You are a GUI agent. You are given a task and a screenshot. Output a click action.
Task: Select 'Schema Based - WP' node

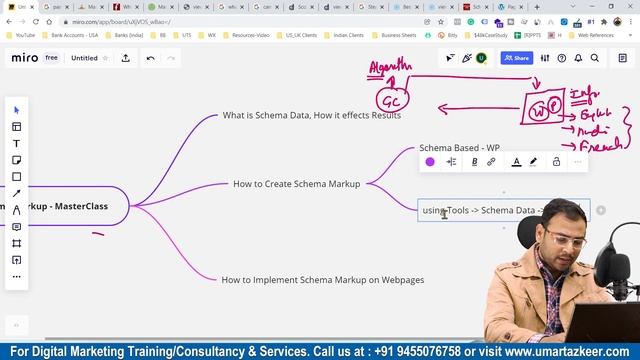tap(460, 148)
